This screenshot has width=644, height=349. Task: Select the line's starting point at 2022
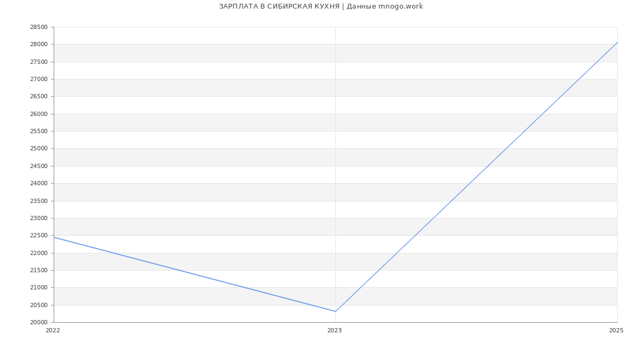click(54, 237)
